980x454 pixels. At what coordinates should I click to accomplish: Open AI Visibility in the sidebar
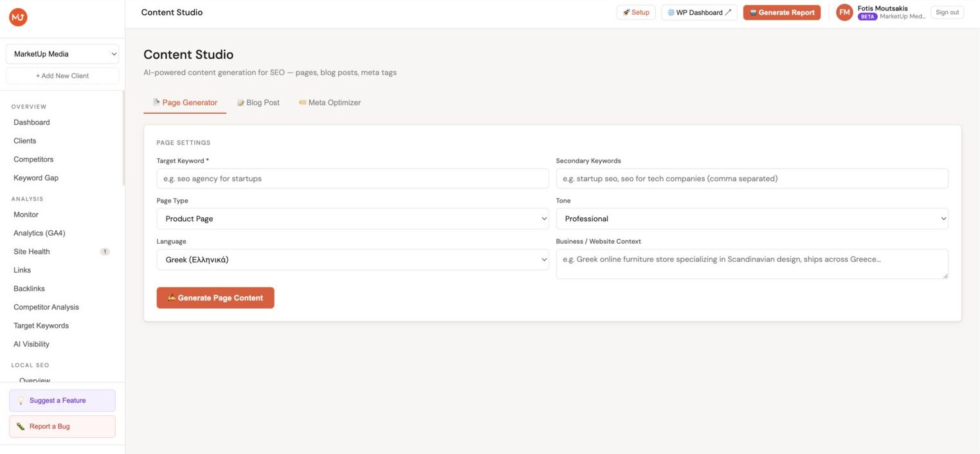point(32,344)
